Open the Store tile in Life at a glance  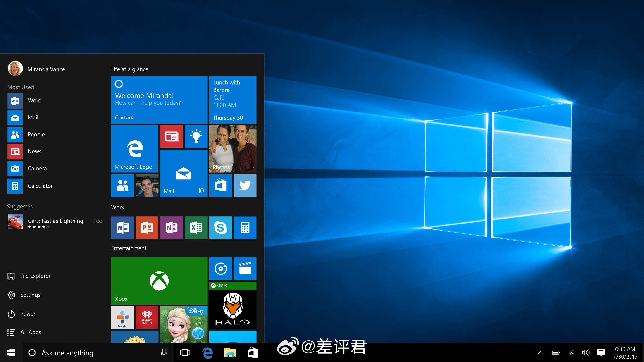[x=220, y=186]
